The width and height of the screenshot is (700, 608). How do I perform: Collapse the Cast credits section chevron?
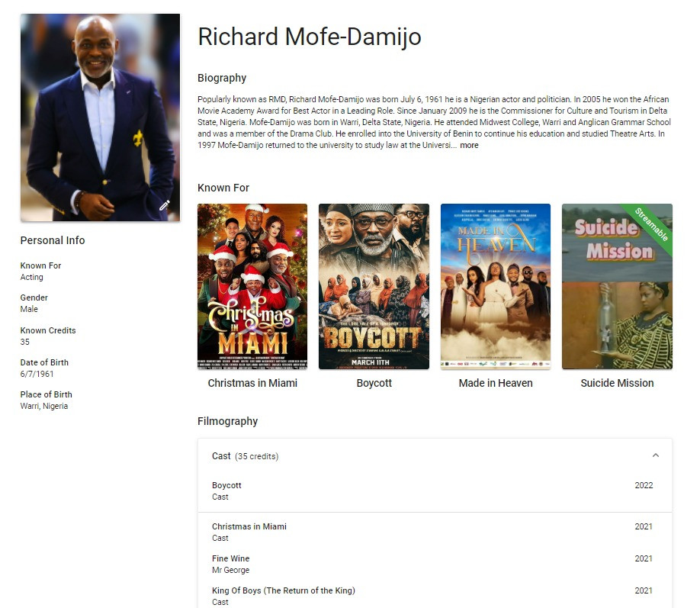(x=655, y=455)
